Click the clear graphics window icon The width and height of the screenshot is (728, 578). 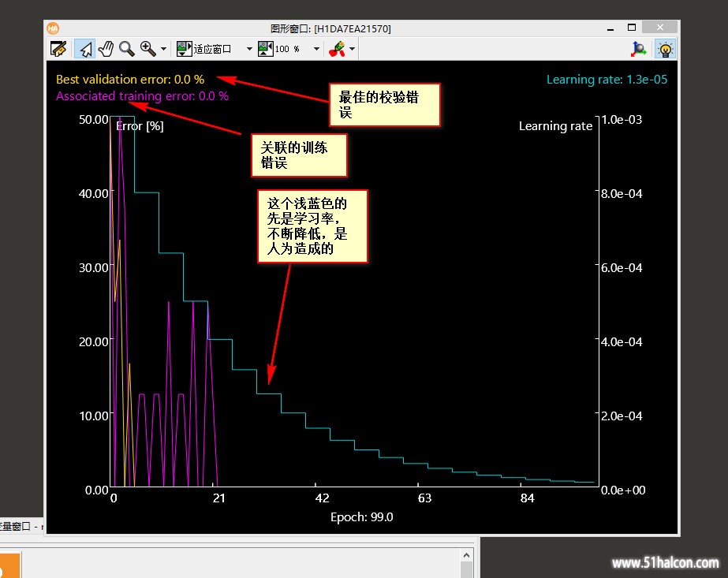point(58,49)
